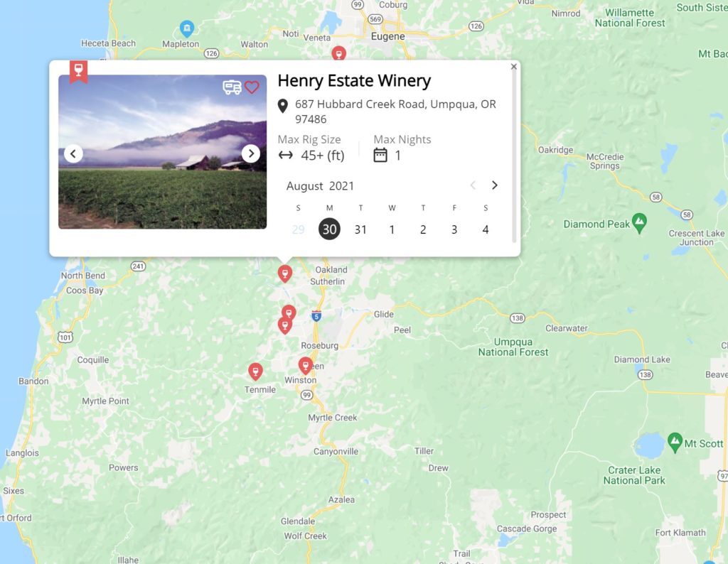Click the winery marker near Winston
This screenshot has height=564, width=728.
[x=305, y=366]
